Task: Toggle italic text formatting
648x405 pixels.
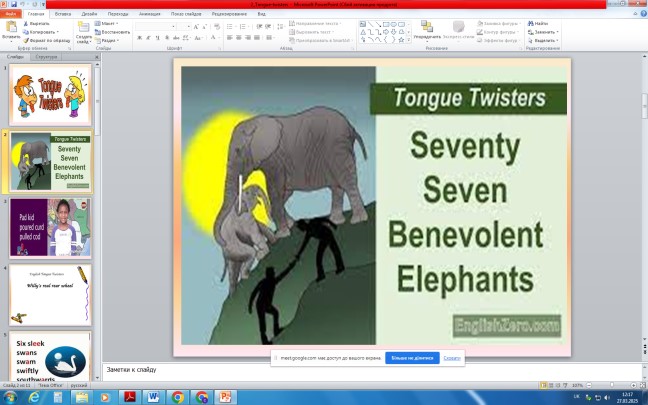Action: tap(148, 38)
